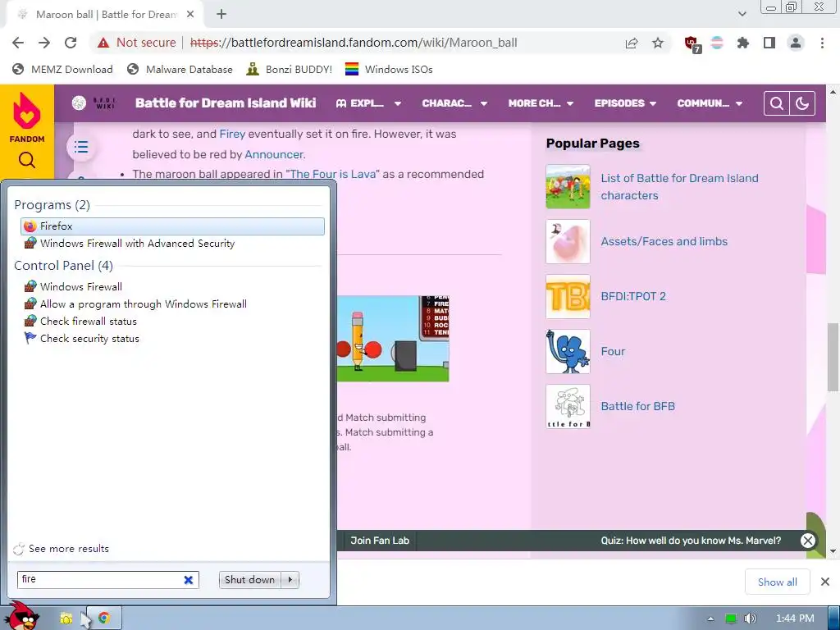The image size is (840, 630).
Task: Click the Shut down button
Action: point(249,580)
